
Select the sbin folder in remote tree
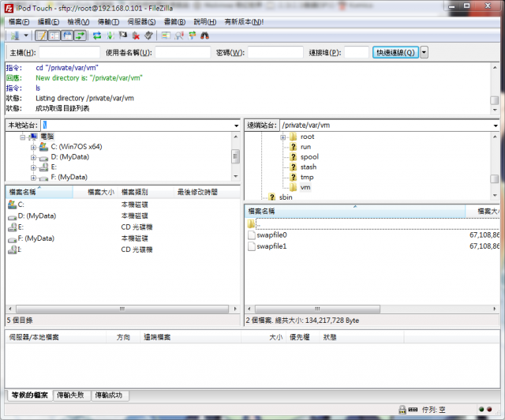click(x=286, y=197)
